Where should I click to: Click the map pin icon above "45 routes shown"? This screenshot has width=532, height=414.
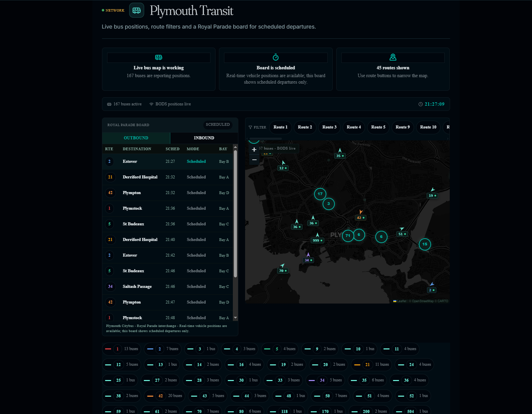tap(393, 57)
